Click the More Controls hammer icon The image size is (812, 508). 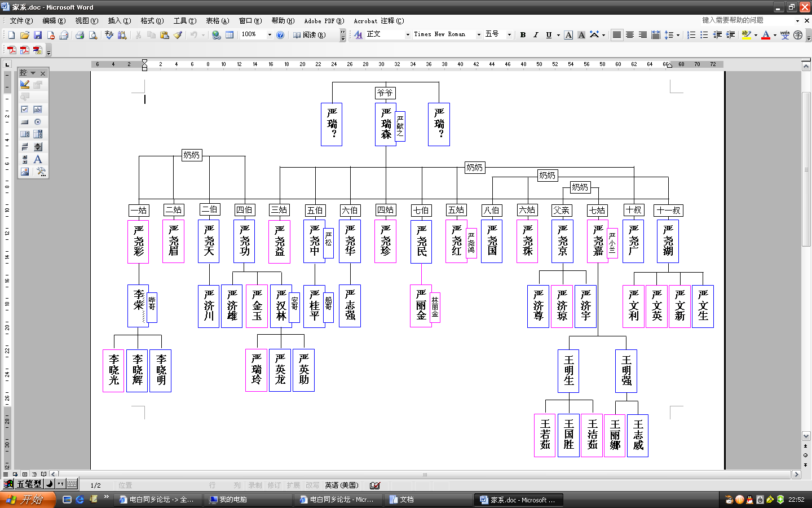[40, 172]
